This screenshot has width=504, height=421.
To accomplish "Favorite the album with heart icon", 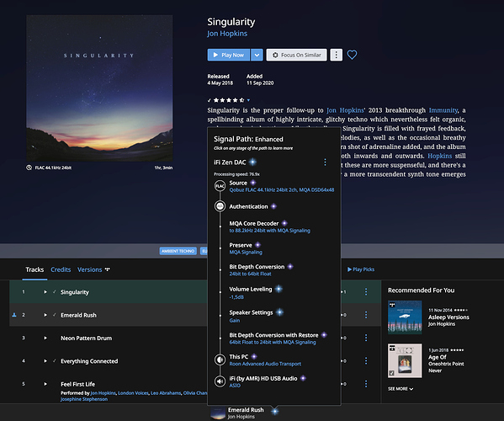I will tap(352, 55).
